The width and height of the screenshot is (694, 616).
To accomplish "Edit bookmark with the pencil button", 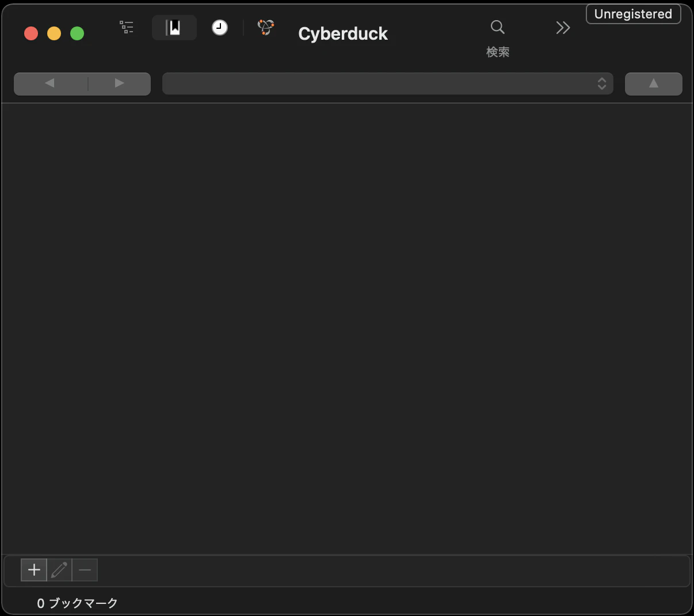I will click(x=59, y=570).
